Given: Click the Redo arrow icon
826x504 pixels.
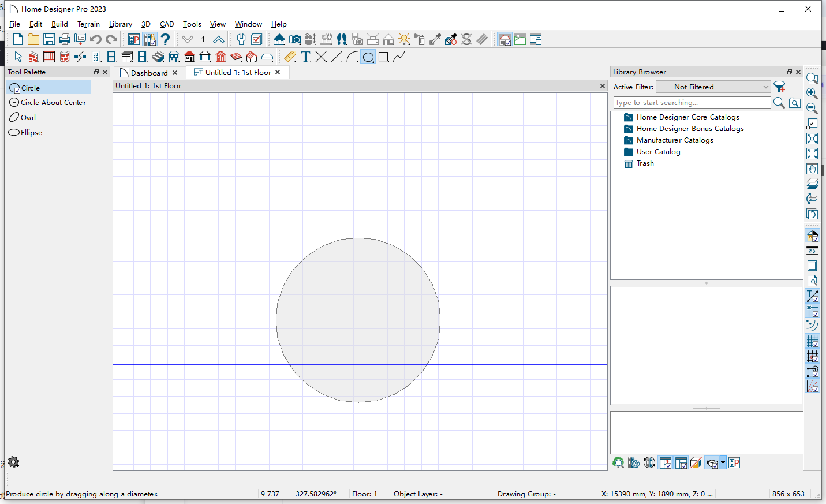Looking at the screenshot, I should click(x=111, y=39).
